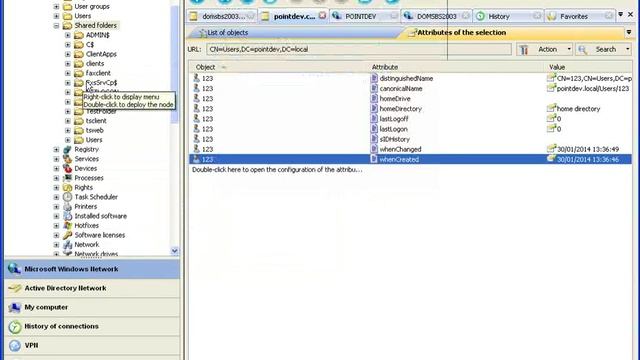Expand the Registry node

click(56, 149)
